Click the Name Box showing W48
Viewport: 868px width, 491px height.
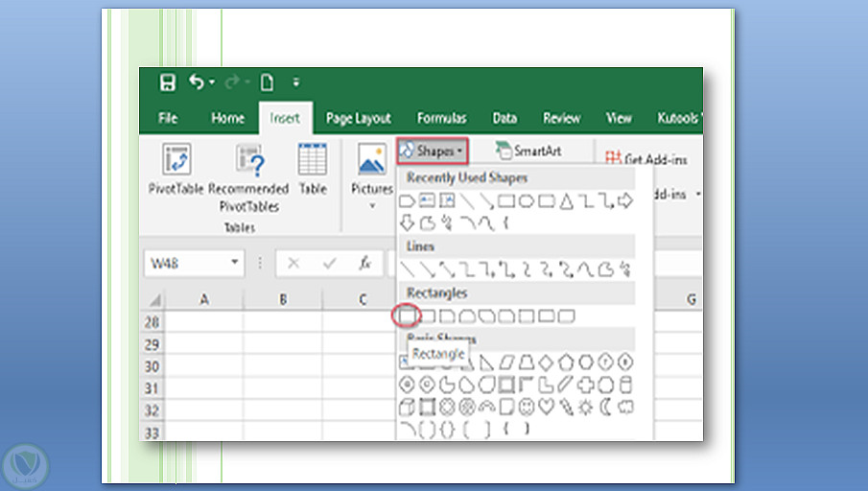188,263
